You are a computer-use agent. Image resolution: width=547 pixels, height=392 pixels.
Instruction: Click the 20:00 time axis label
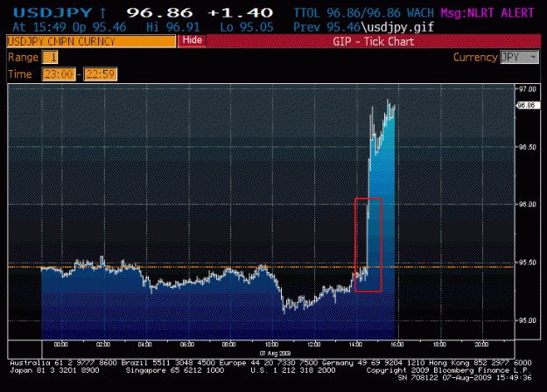click(481, 345)
